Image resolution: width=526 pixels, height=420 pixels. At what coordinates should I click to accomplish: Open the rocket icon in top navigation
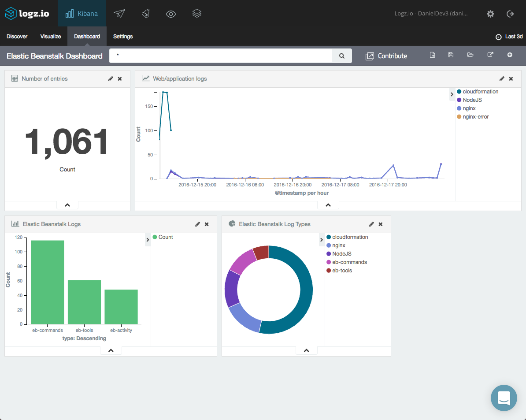(145, 14)
